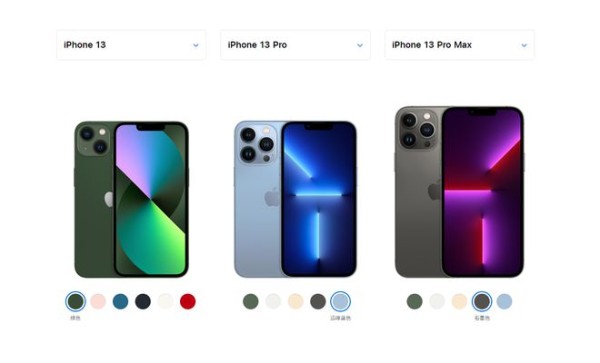This screenshot has width=600, height=363.
Task: Select silver swatch for iPhone 13 Pro
Action: coord(273,301)
